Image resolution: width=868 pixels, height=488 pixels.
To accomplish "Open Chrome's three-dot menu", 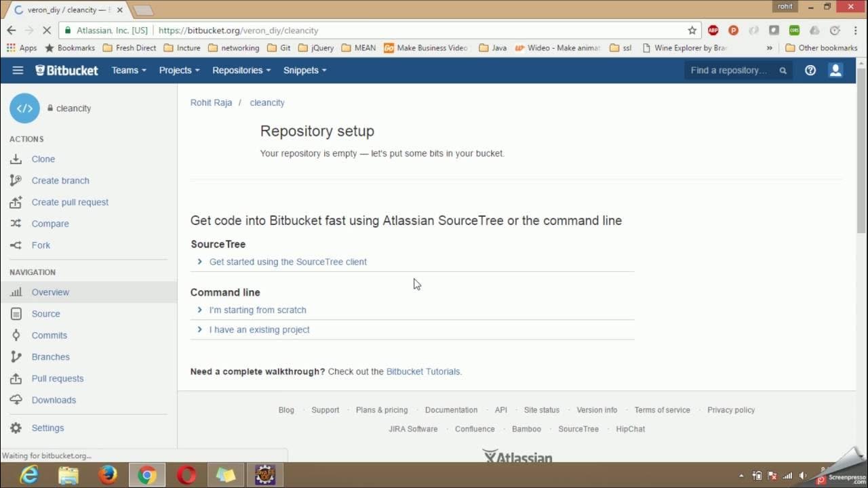I will pos(855,30).
